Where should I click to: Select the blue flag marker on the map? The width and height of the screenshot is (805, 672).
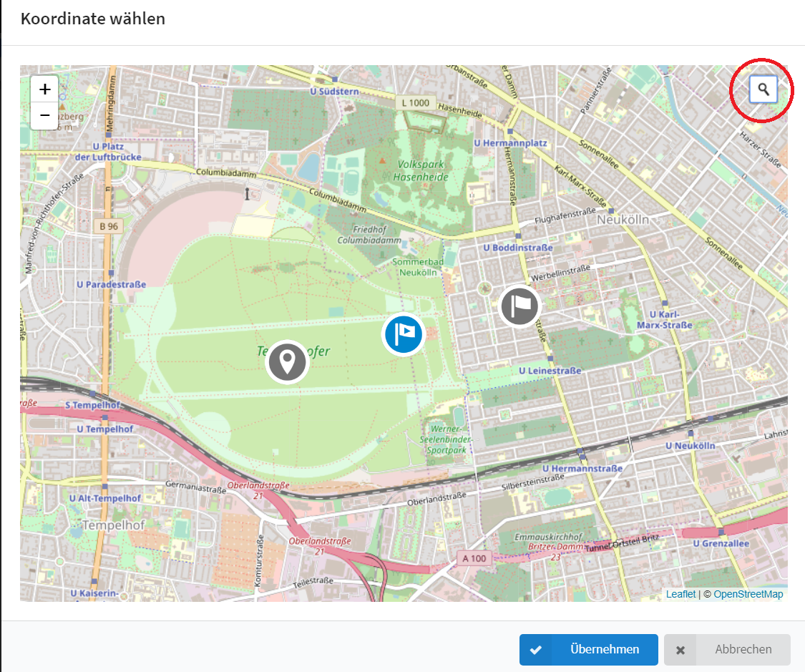[x=404, y=334]
